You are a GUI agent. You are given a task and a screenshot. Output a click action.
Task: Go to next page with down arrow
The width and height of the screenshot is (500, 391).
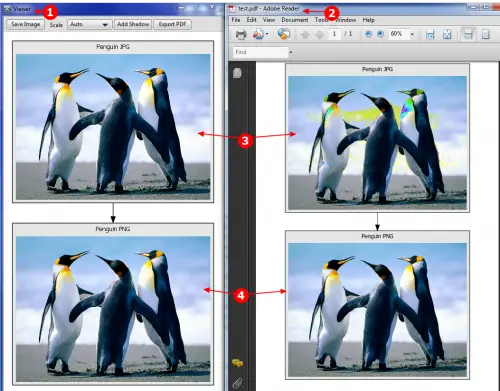pos(319,34)
